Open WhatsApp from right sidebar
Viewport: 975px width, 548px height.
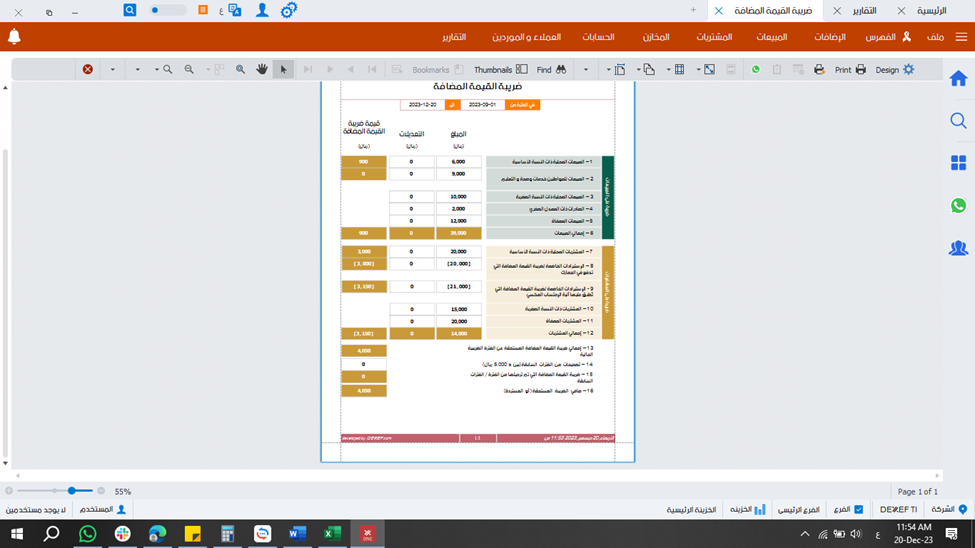tap(958, 205)
